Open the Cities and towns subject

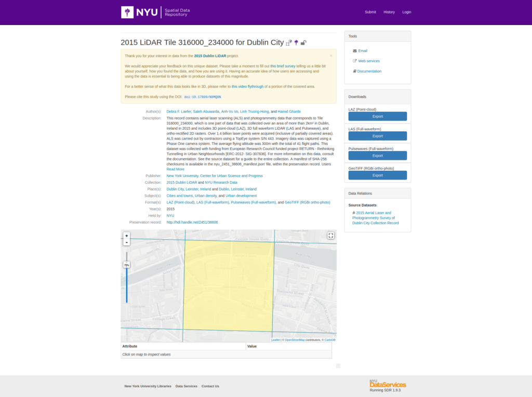pos(179,196)
